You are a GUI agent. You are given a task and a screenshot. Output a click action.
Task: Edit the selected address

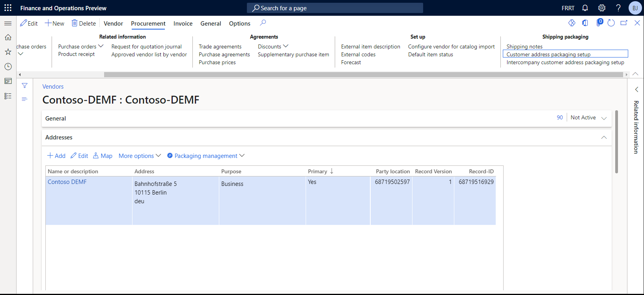pos(79,156)
